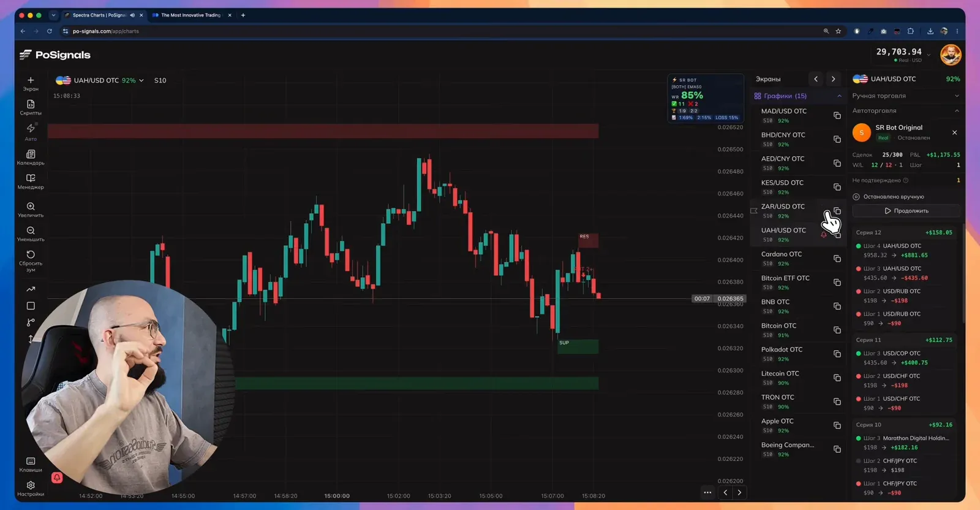Click the red bell notification icon
980x510 pixels.
[x=57, y=478]
